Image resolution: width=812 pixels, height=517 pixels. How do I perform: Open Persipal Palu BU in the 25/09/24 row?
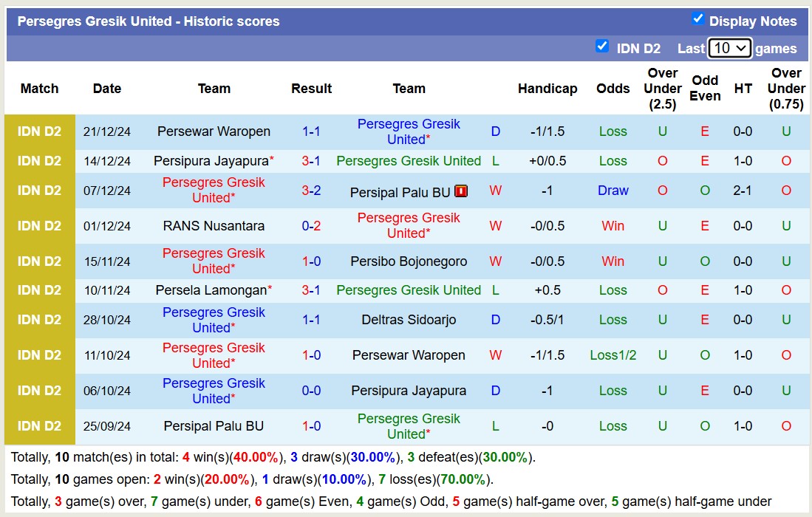(x=214, y=426)
